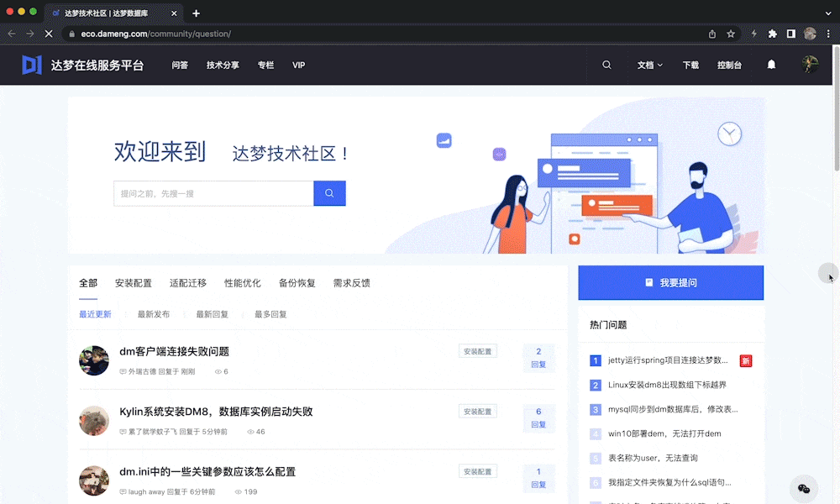
Task: Select the 需求反馈 category tab
Action: [351, 283]
